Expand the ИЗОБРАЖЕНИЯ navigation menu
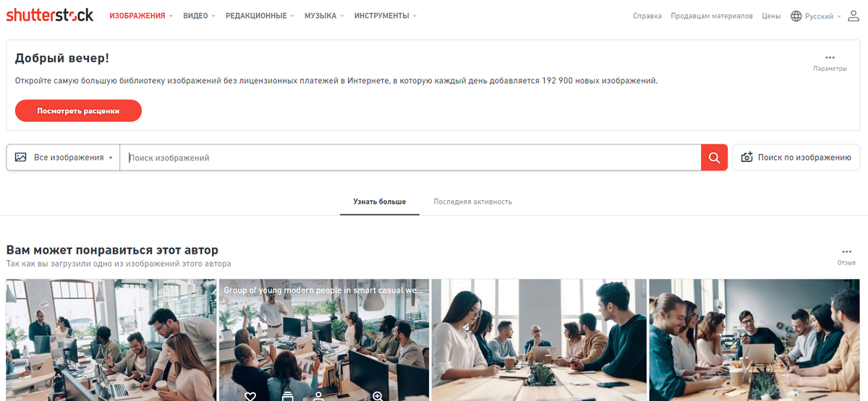The height and width of the screenshot is (401, 868). point(141,16)
